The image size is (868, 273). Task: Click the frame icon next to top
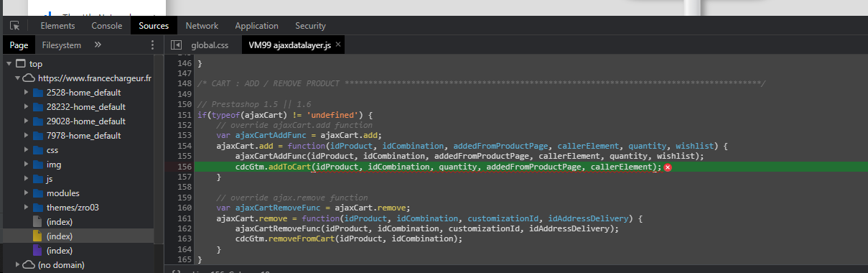pos(20,63)
